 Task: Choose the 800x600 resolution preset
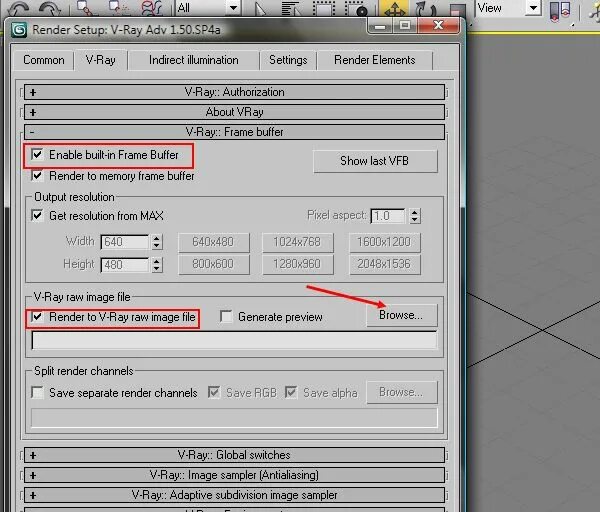coord(214,264)
